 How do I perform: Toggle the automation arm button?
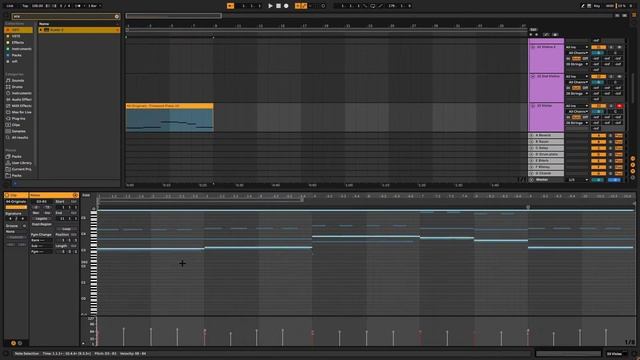coord(304,6)
